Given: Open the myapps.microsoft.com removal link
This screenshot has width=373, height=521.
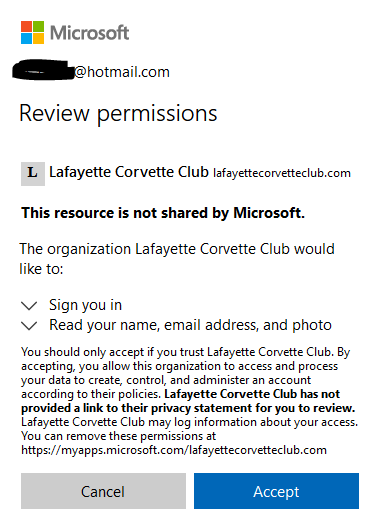Looking at the screenshot, I should tap(174, 450).
